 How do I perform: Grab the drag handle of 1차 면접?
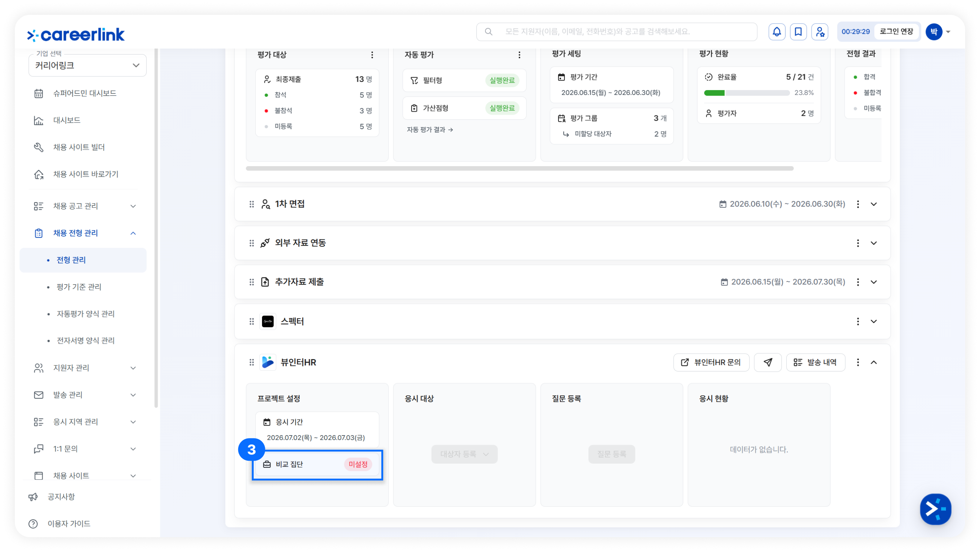click(252, 204)
